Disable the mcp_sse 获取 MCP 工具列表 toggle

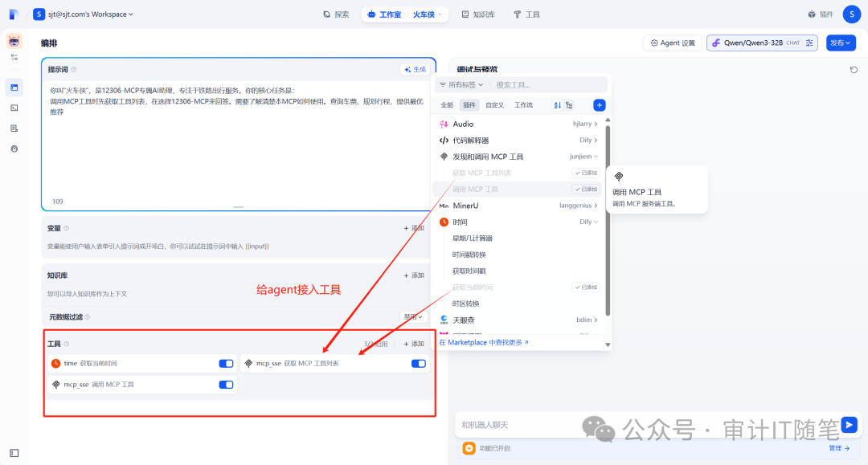point(419,363)
